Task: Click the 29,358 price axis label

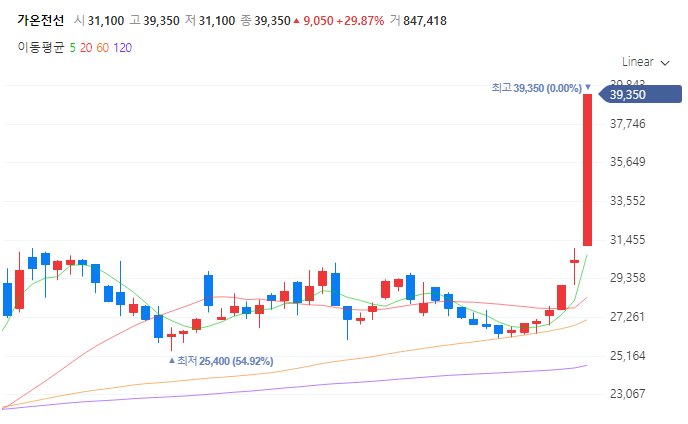Action: (x=627, y=278)
